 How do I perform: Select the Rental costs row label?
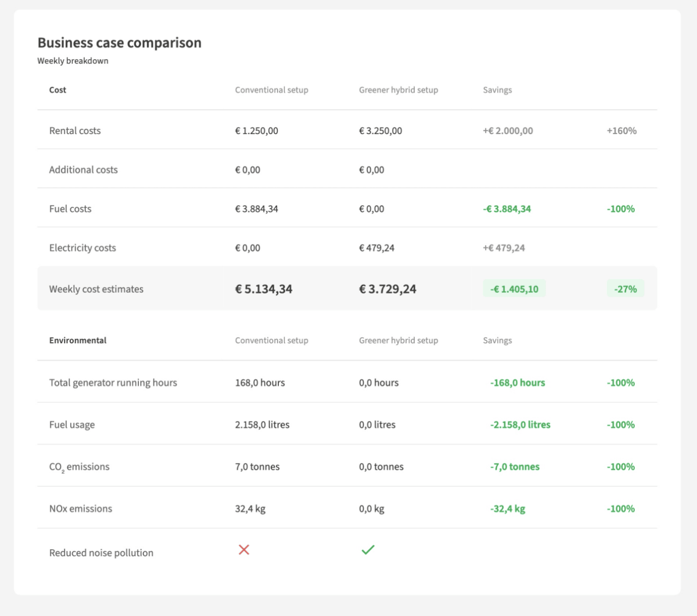click(x=75, y=131)
